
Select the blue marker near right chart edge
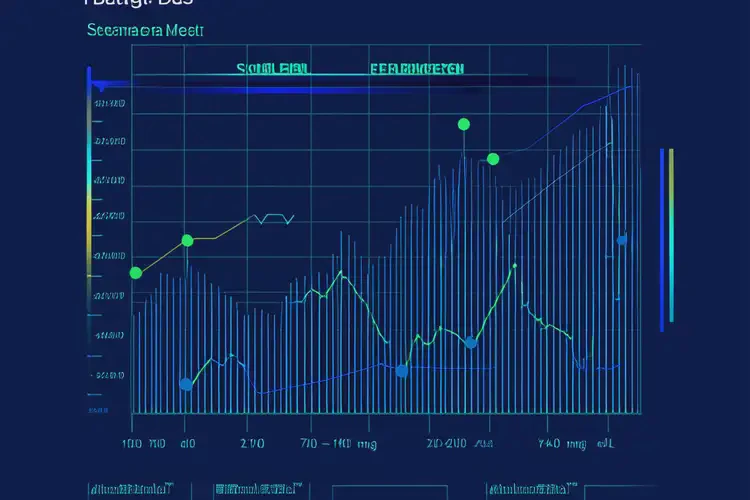(x=621, y=240)
